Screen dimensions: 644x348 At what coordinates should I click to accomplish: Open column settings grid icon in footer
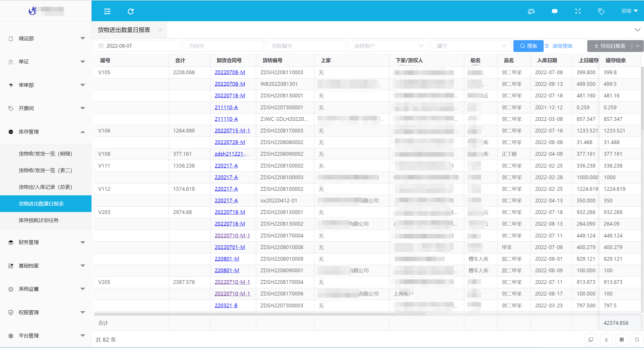[622, 339]
